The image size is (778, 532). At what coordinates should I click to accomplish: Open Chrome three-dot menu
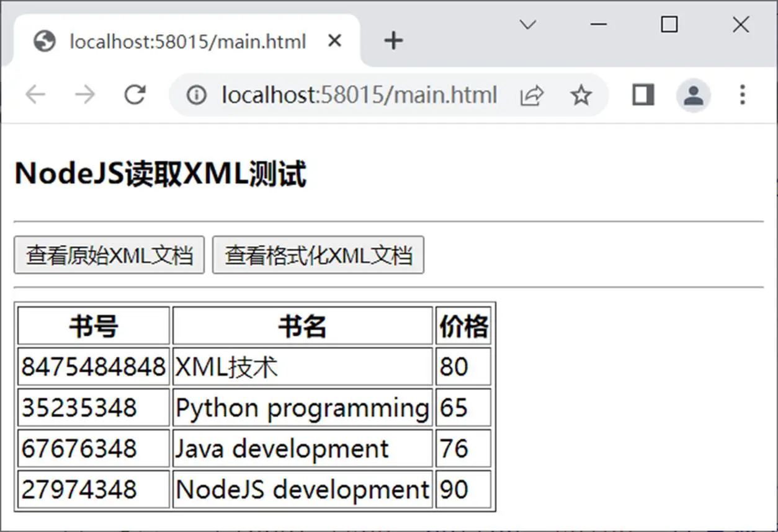click(x=742, y=95)
